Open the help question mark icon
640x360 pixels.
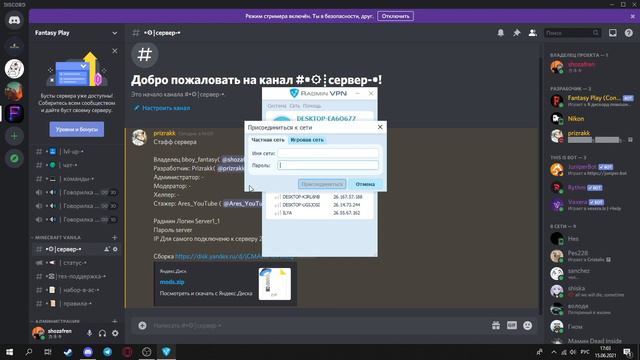(x=629, y=33)
